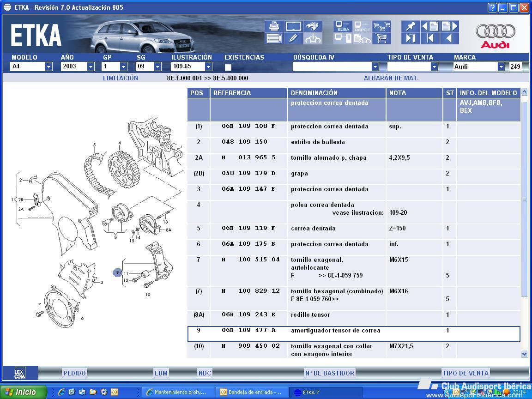Click the three shopping carts icon
Screen dimensions: 532x399
(381, 26)
